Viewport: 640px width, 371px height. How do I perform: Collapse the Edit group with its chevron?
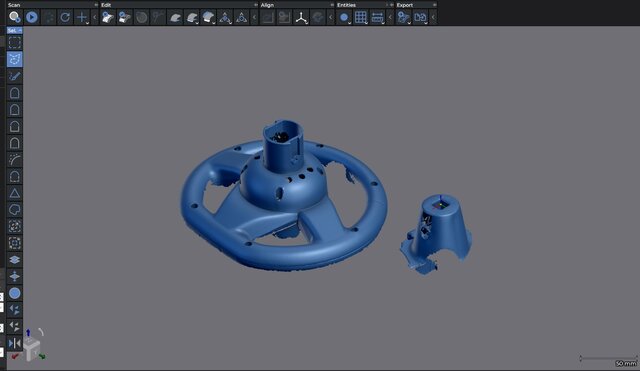tap(254, 17)
